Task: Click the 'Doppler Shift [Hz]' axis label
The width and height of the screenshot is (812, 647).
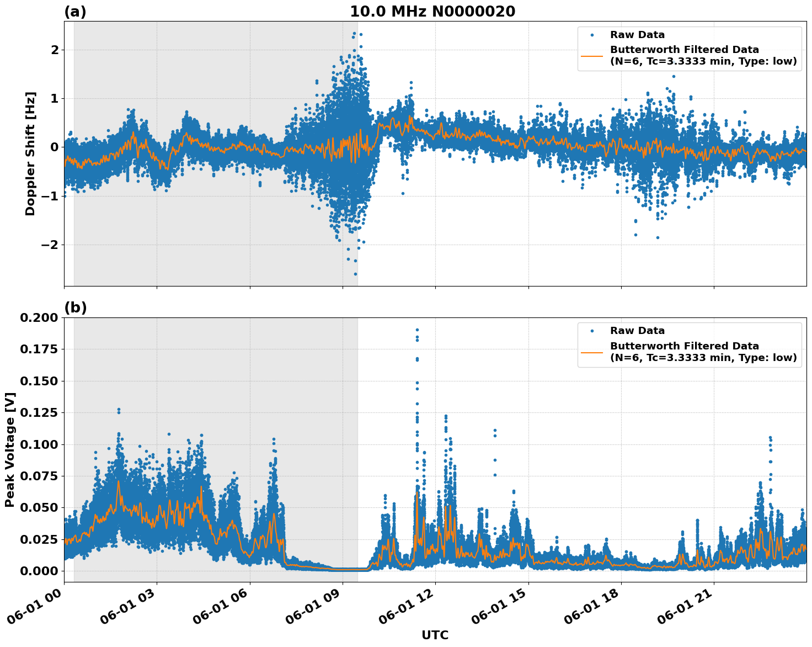Action: tap(30, 153)
